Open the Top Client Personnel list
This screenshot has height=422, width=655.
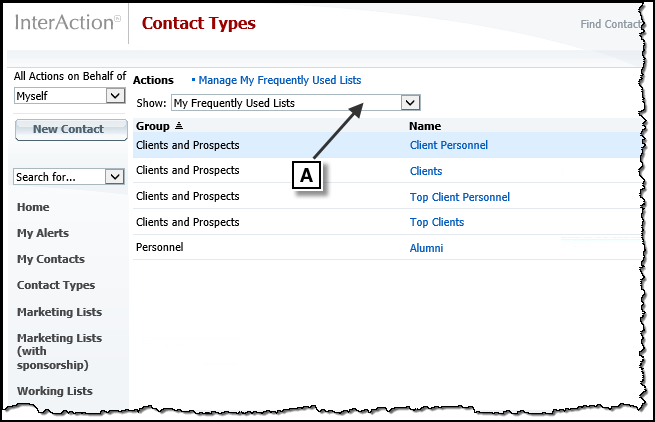(460, 197)
